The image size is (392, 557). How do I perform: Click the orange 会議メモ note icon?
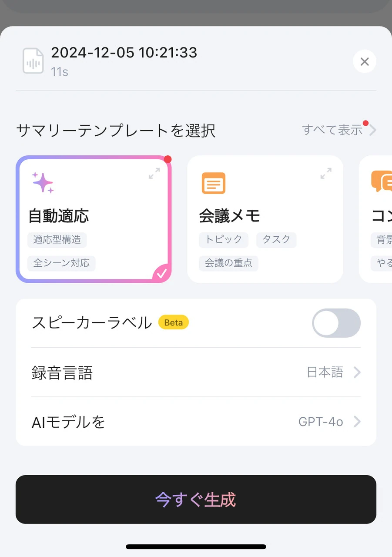click(214, 183)
